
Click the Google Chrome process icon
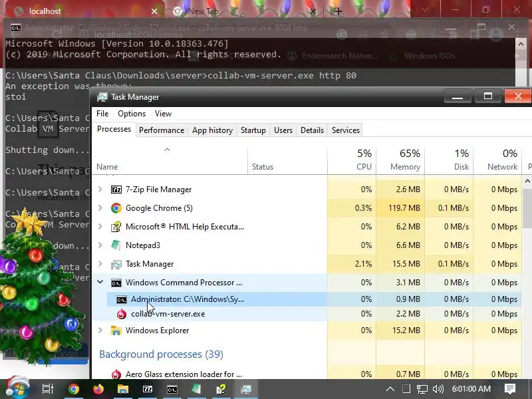click(116, 208)
